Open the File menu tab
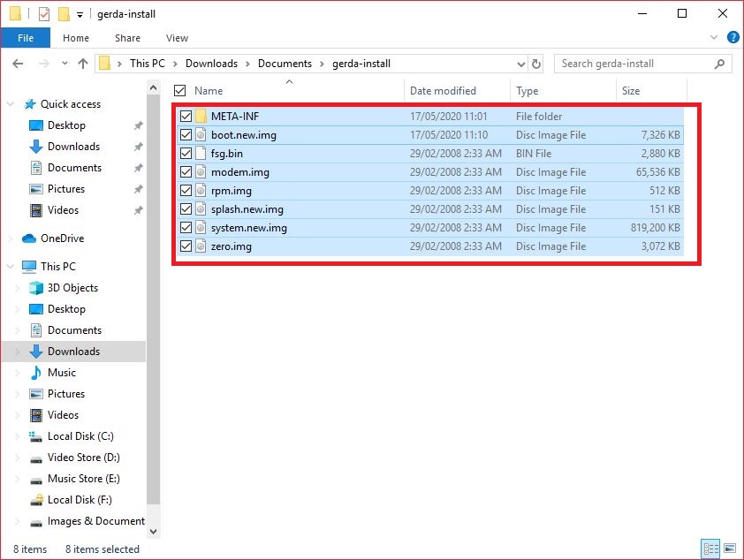Screen dimensions: 744x560 tap(26, 38)
